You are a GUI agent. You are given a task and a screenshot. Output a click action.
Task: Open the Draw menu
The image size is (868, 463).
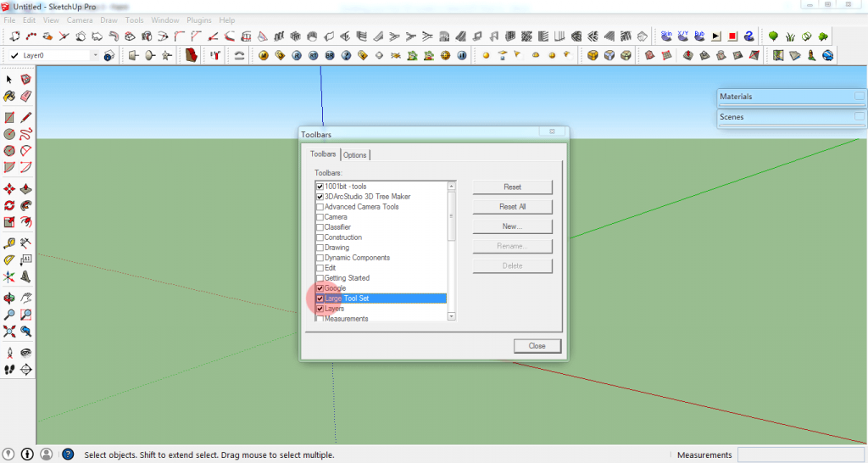[x=108, y=20]
